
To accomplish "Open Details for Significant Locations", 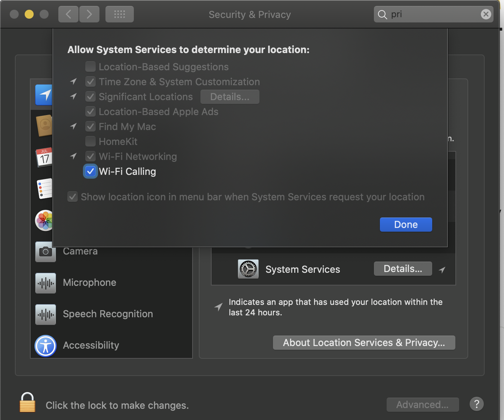I will pos(230,97).
